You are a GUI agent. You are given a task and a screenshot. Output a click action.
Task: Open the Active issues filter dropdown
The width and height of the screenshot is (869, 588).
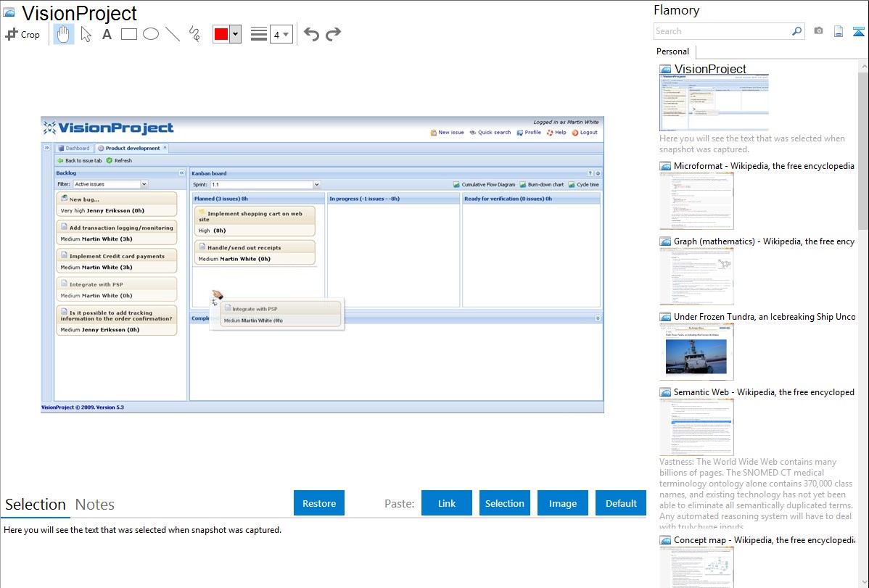tap(144, 184)
